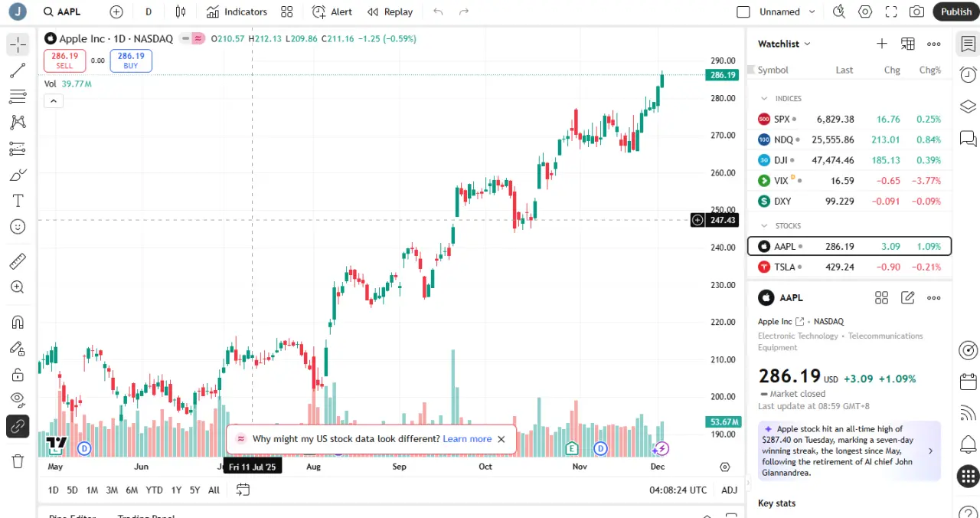Image resolution: width=980 pixels, height=518 pixels.
Task: Select the Trend Line drawing tool
Action: tap(18, 71)
